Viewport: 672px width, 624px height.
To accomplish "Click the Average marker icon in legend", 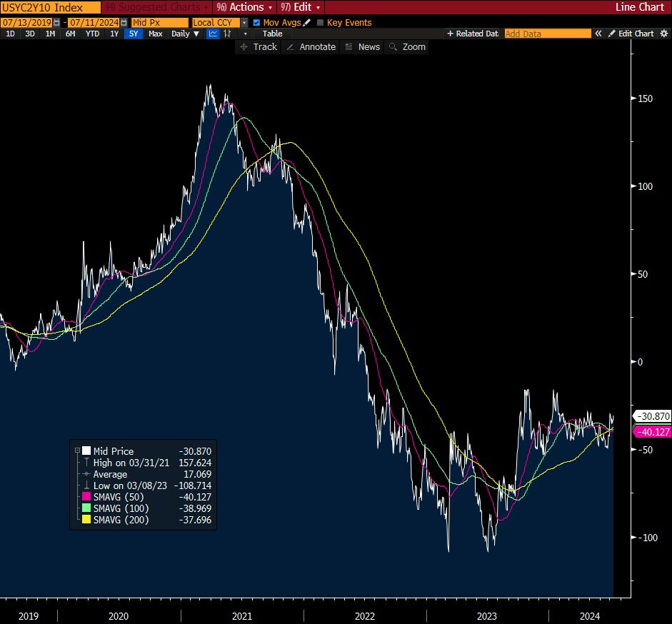I will [86, 474].
